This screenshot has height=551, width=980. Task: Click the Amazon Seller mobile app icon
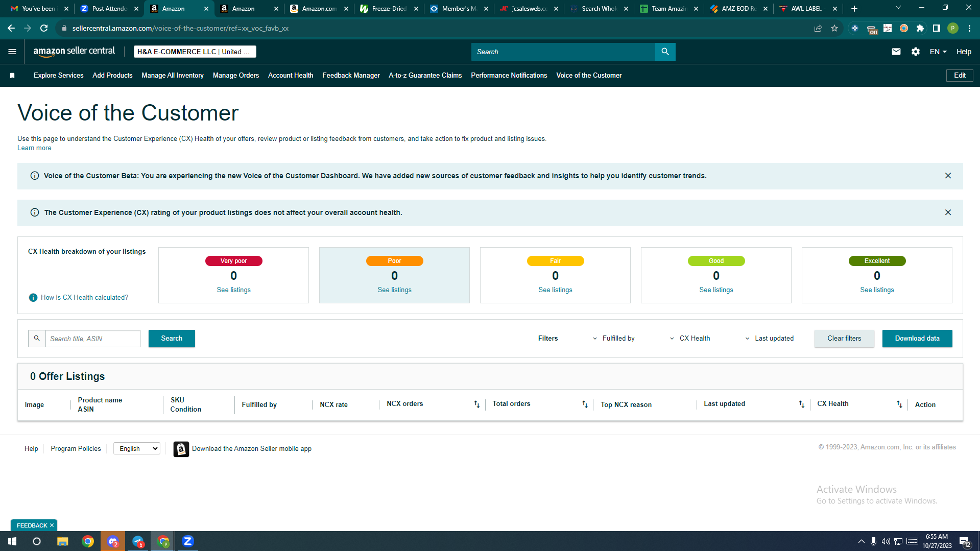tap(181, 449)
